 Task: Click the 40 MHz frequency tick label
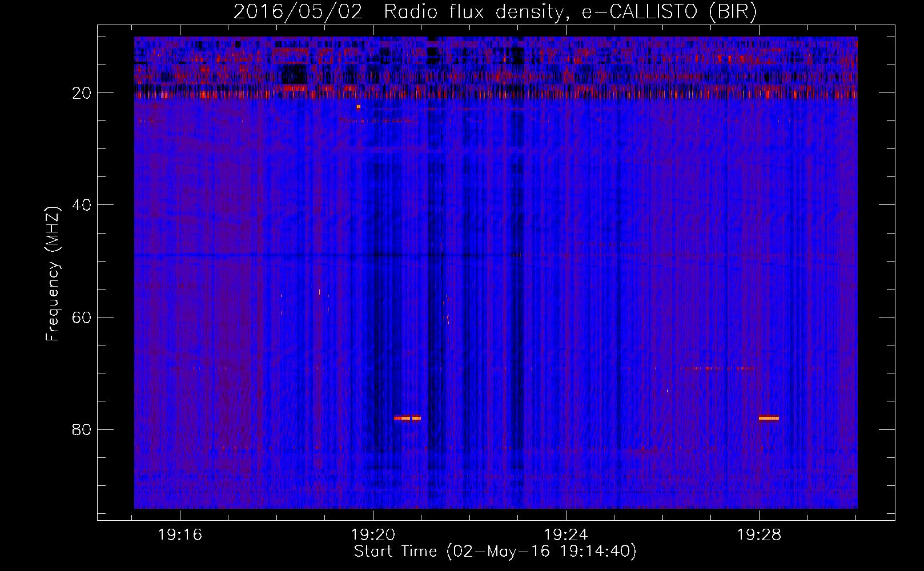coord(82,205)
